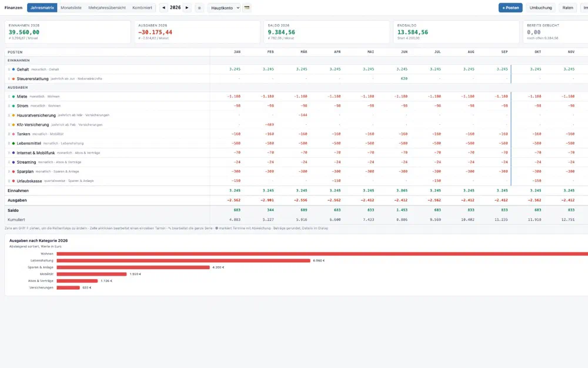Click the pink color dot of Tanken

pyautogui.click(x=14, y=134)
